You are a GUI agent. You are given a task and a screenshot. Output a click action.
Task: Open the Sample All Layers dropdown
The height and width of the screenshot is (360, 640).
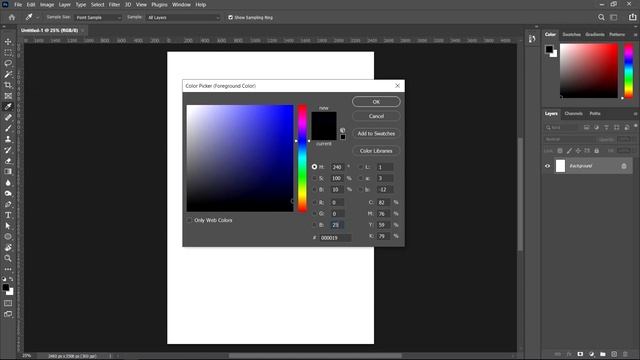click(x=183, y=18)
